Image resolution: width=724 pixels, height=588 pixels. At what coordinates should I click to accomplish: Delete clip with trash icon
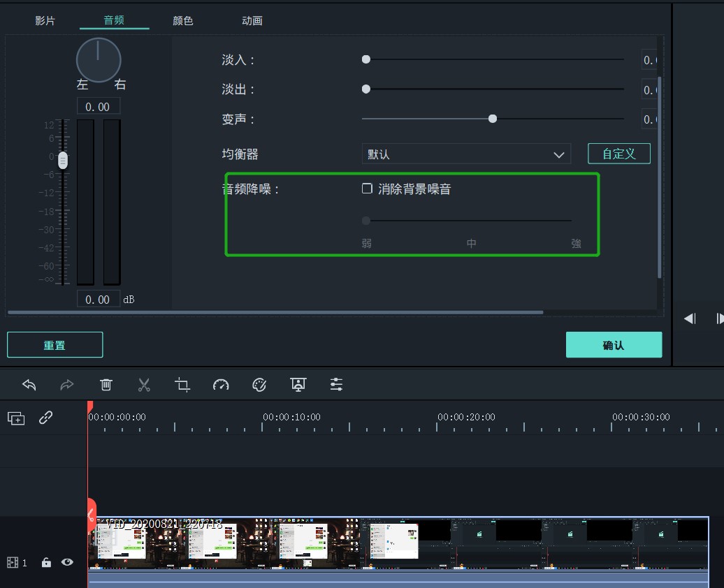coord(106,385)
